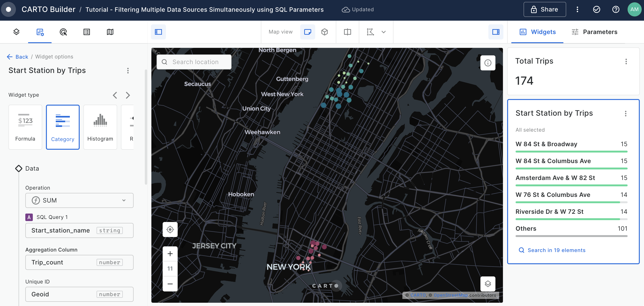The height and width of the screenshot is (306, 644).
Task: Show next widget types with right chevron
Action: click(128, 95)
